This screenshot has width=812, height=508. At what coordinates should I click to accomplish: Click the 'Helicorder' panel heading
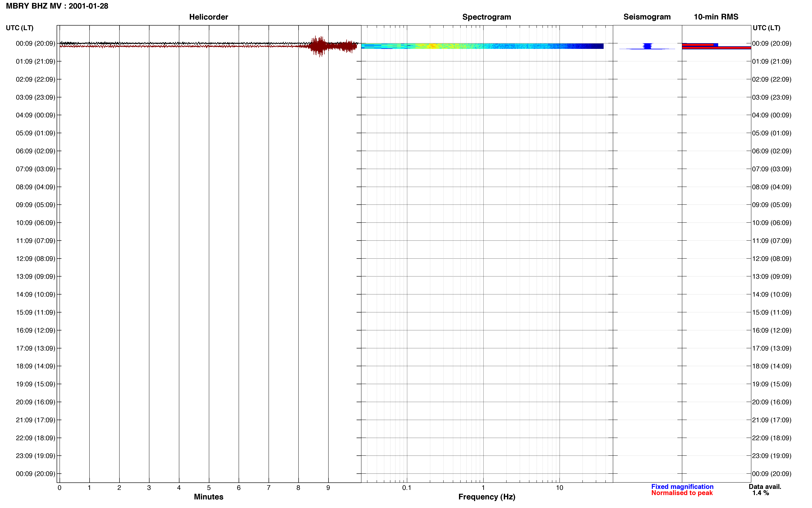pos(209,17)
